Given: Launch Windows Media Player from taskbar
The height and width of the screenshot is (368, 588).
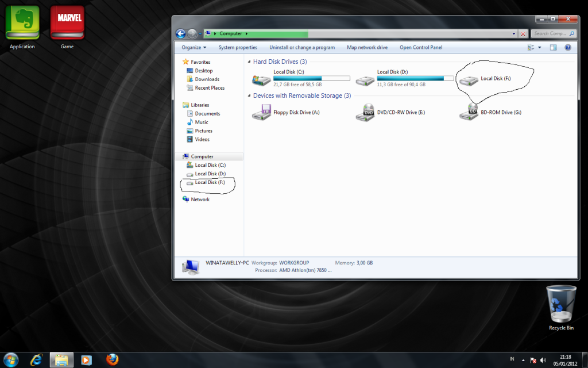Looking at the screenshot, I should tap(86, 360).
